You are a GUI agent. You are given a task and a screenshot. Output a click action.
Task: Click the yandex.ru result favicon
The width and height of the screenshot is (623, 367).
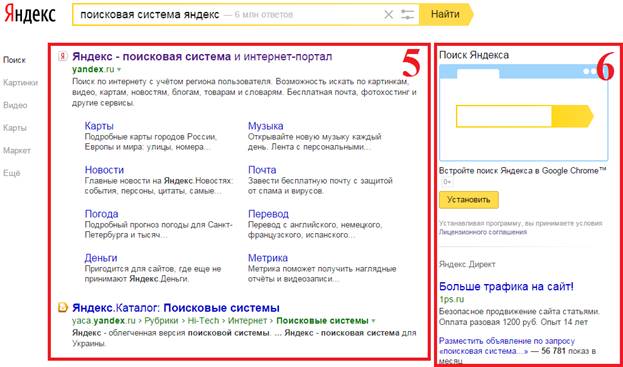(62, 57)
